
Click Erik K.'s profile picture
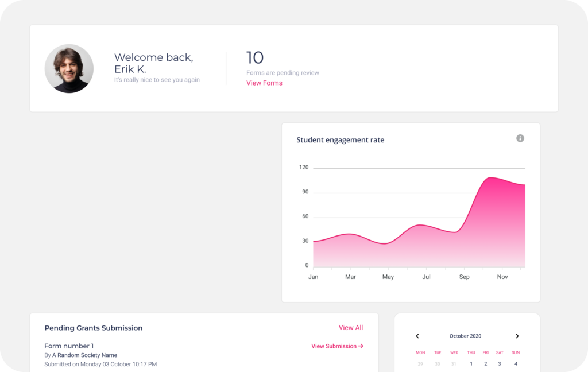69,68
